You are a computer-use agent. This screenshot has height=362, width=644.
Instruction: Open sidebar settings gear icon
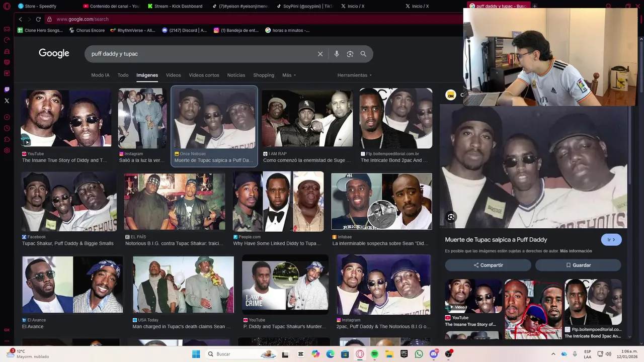click(x=7, y=150)
